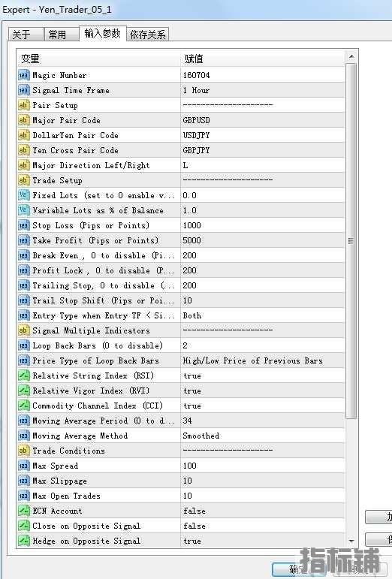The image size is (392, 579).
Task: Click the icon beside Magic Number
Action: coord(23,75)
